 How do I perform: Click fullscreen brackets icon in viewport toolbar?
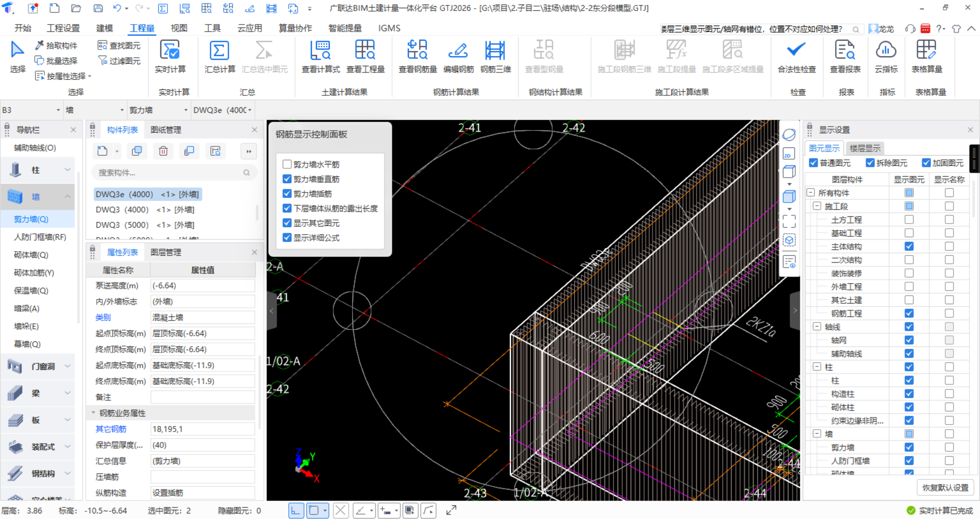tap(789, 221)
